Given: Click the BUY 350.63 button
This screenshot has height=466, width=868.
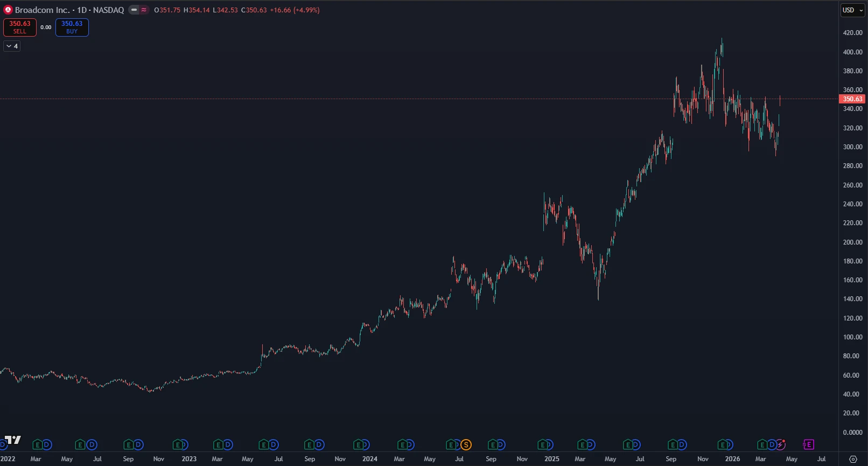Looking at the screenshot, I should (x=72, y=27).
